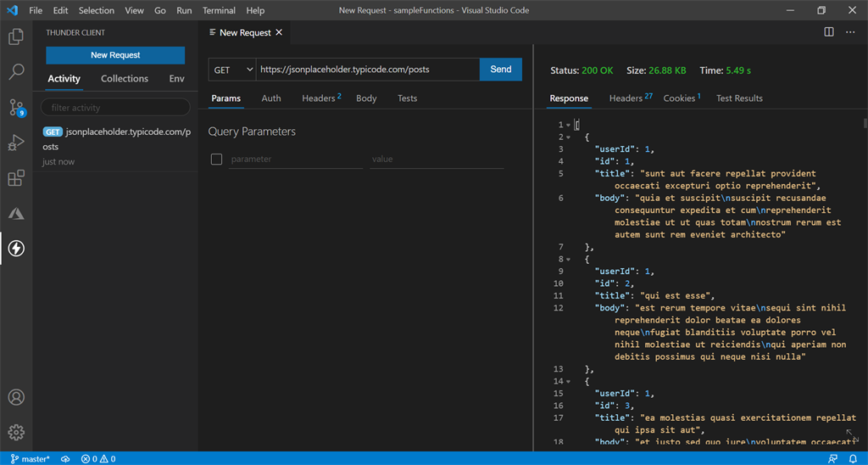Click the blue New Request button

(115, 55)
